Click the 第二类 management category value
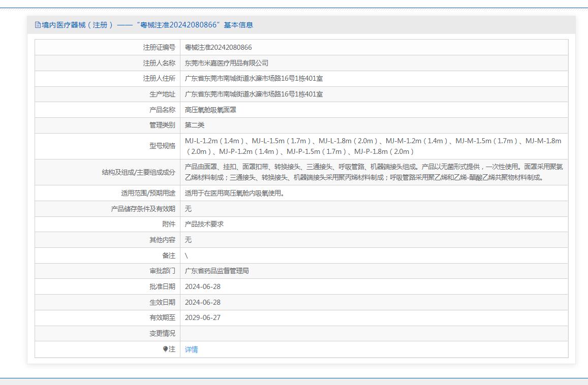This screenshot has width=588, height=385. click(195, 125)
